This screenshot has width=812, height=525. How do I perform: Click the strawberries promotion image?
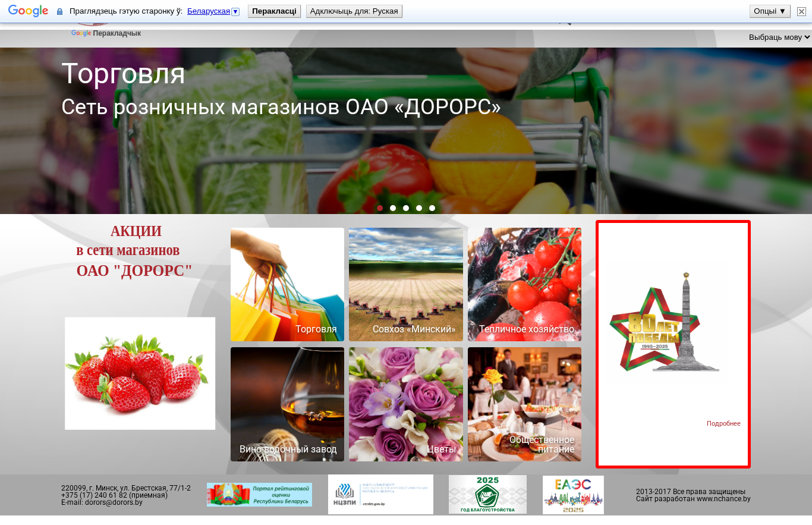[140, 373]
